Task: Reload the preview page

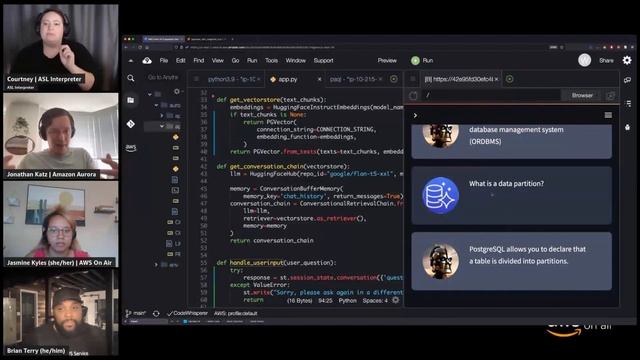Action: pyautogui.click(x=413, y=96)
